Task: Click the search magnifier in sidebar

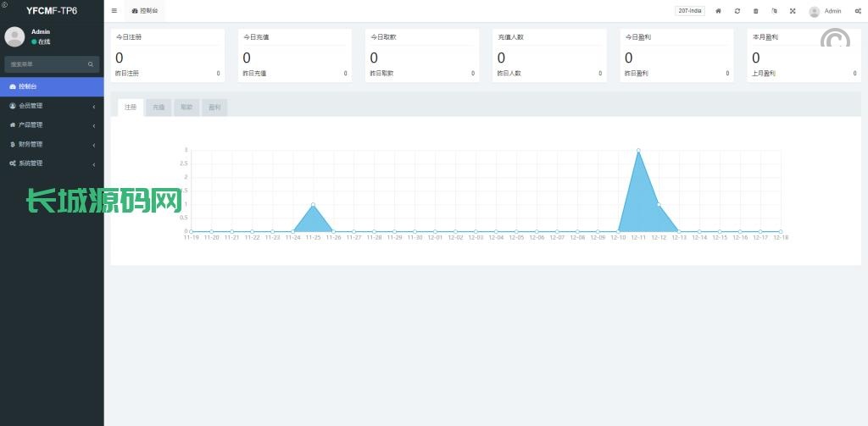Action: click(x=91, y=64)
